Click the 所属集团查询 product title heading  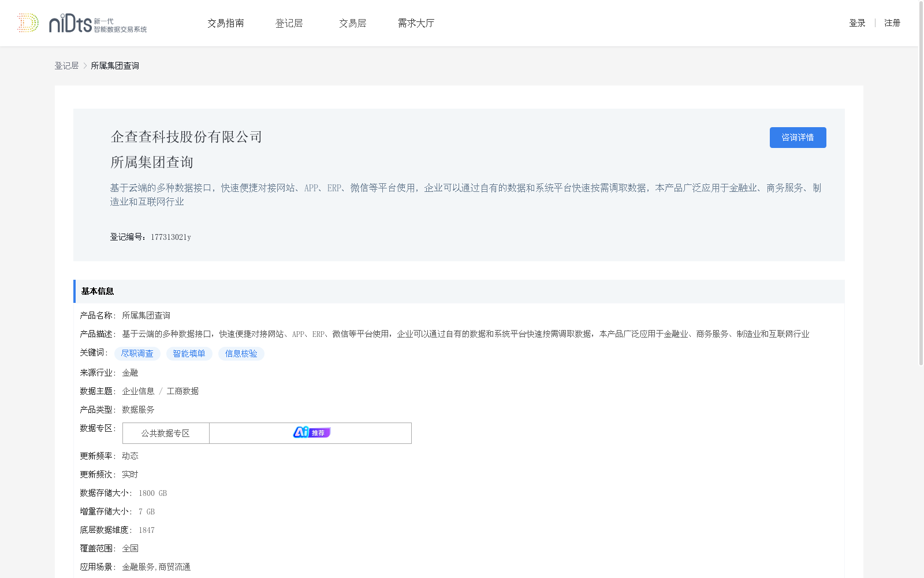click(152, 162)
